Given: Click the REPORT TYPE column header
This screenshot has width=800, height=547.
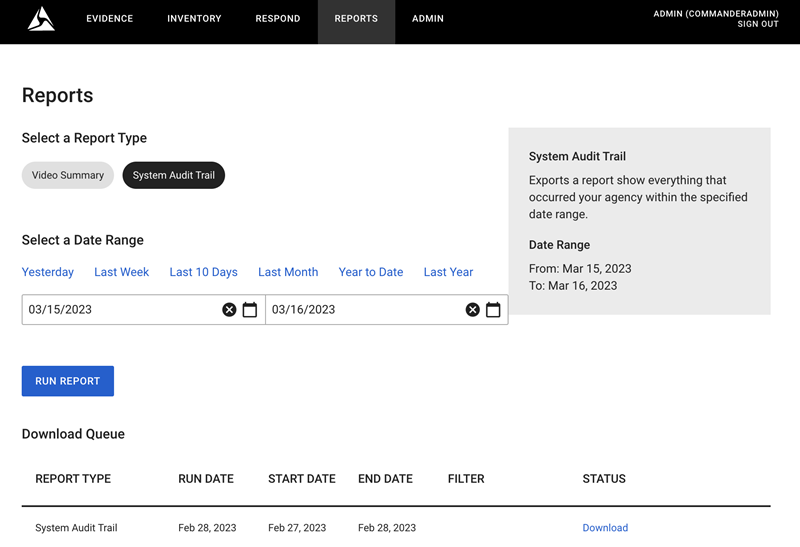Looking at the screenshot, I should coord(73,479).
